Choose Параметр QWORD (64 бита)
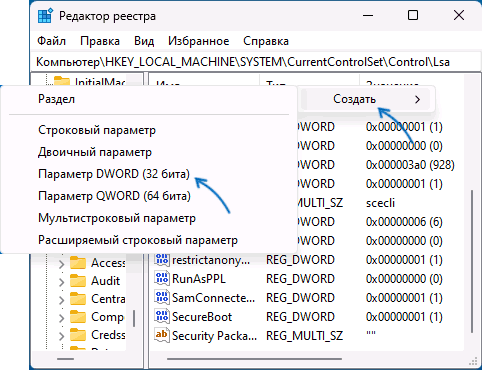 coord(149,196)
